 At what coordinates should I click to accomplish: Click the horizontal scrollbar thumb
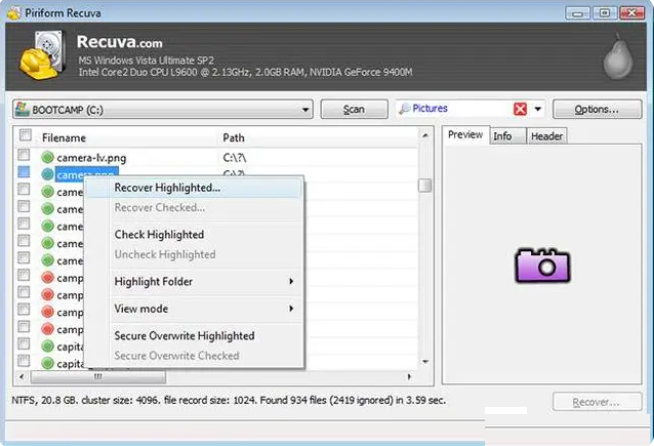(x=98, y=377)
